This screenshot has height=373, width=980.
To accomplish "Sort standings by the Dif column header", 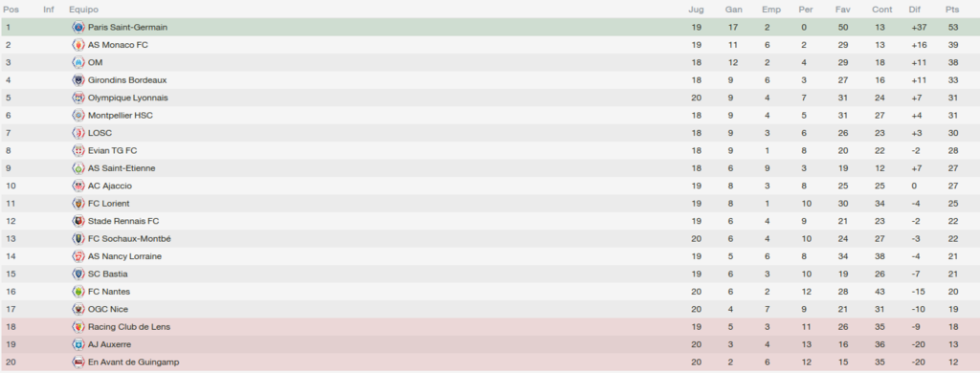I will coord(915,10).
